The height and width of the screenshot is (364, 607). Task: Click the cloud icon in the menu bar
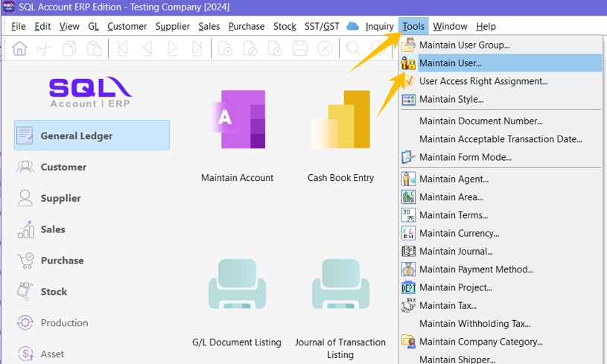tap(353, 27)
